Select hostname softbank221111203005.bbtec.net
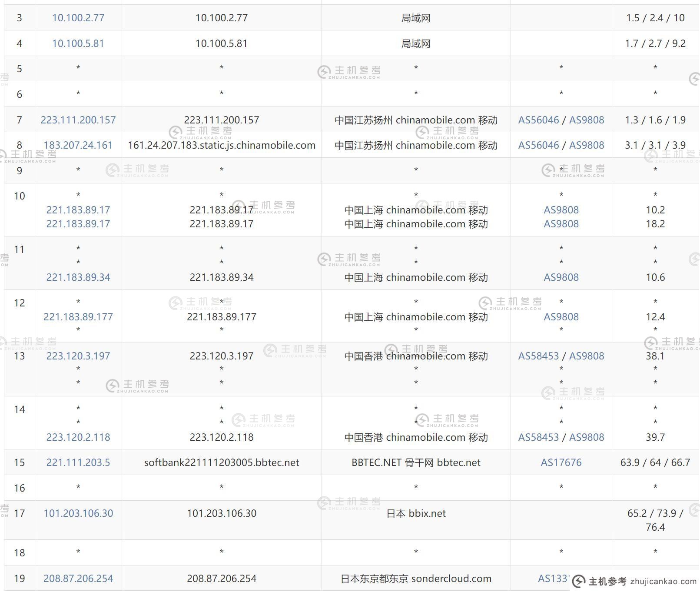The image size is (700, 592). click(222, 462)
